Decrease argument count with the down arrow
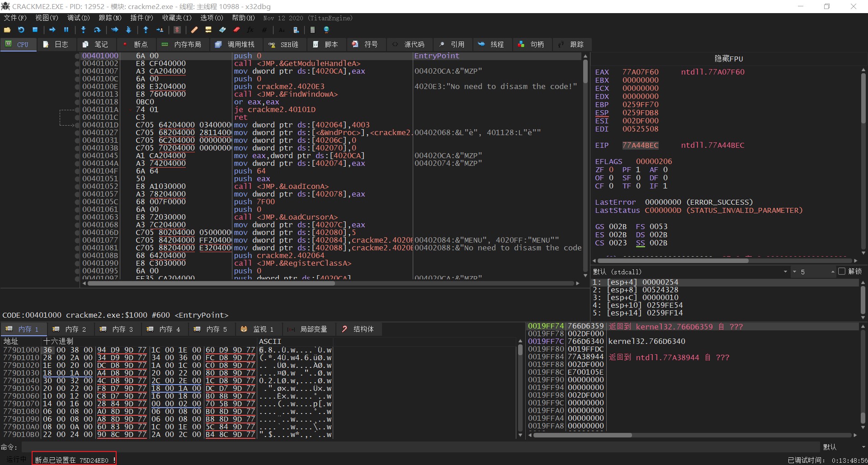The width and height of the screenshot is (868, 465). (x=794, y=272)
